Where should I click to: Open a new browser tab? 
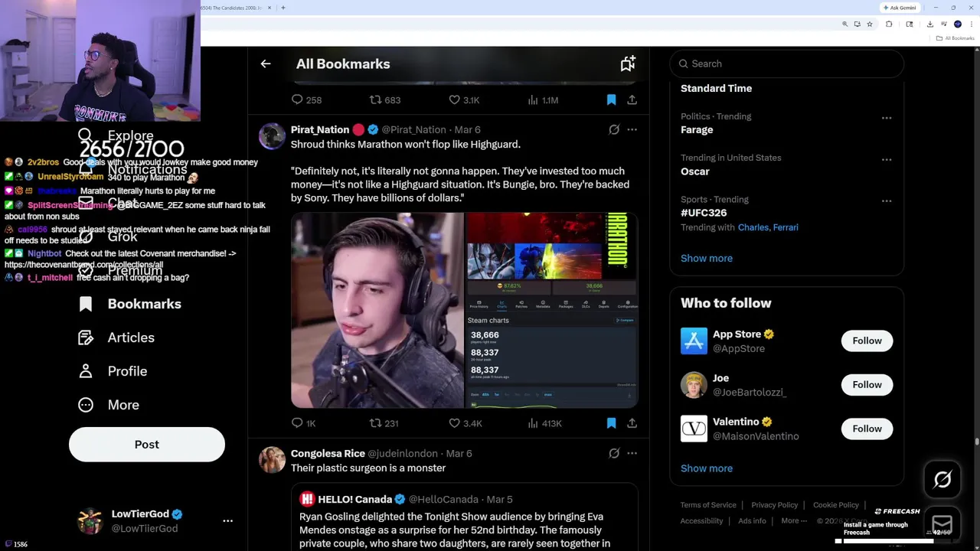[x=283, y=8]
